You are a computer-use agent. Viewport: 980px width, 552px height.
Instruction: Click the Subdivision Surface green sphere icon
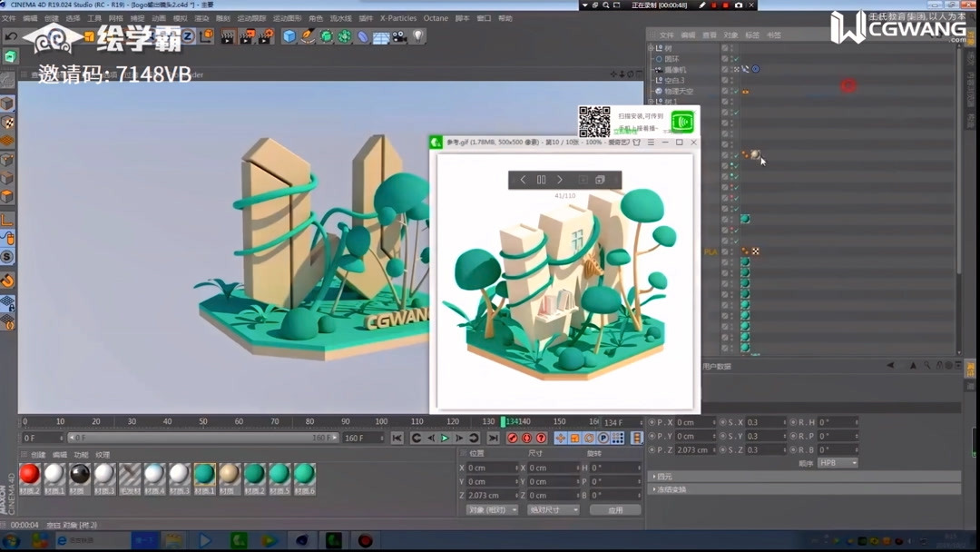(x=325, y=36)
